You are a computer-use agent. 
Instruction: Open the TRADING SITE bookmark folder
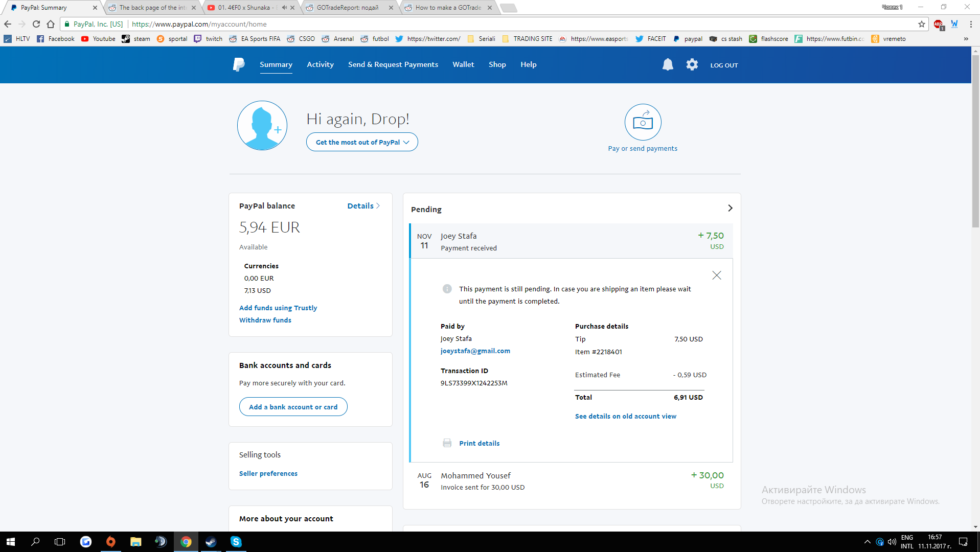click(528, 39)
